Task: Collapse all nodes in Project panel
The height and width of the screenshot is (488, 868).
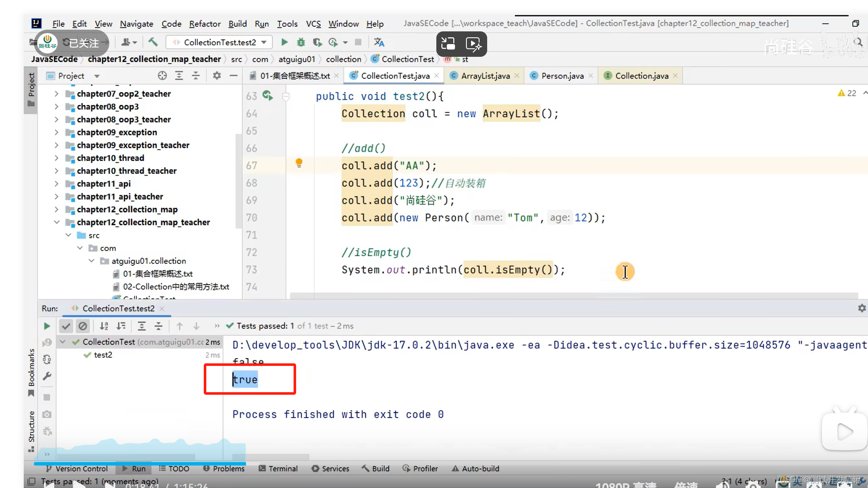Action: 196,75
